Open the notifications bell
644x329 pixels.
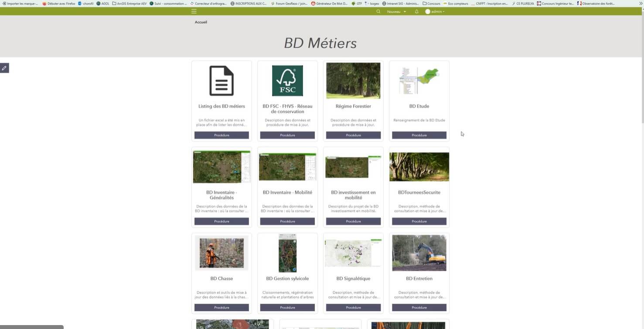point(416,12)
